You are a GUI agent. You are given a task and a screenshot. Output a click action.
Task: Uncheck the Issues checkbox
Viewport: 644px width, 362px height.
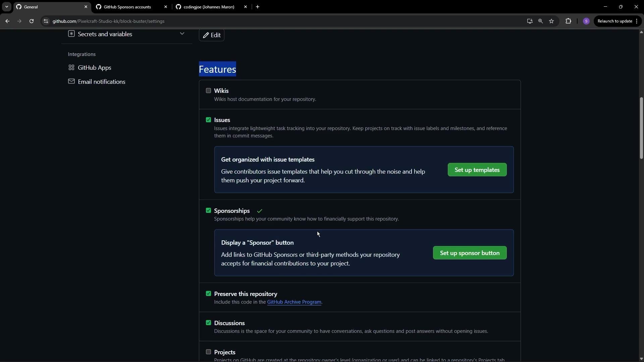[208, 120]
